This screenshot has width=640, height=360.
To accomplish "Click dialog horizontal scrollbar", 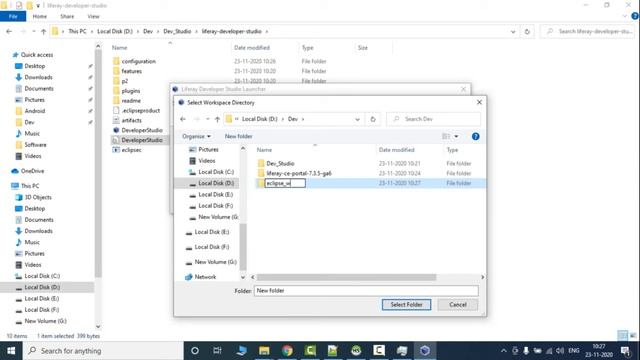I will coord(346,277).
